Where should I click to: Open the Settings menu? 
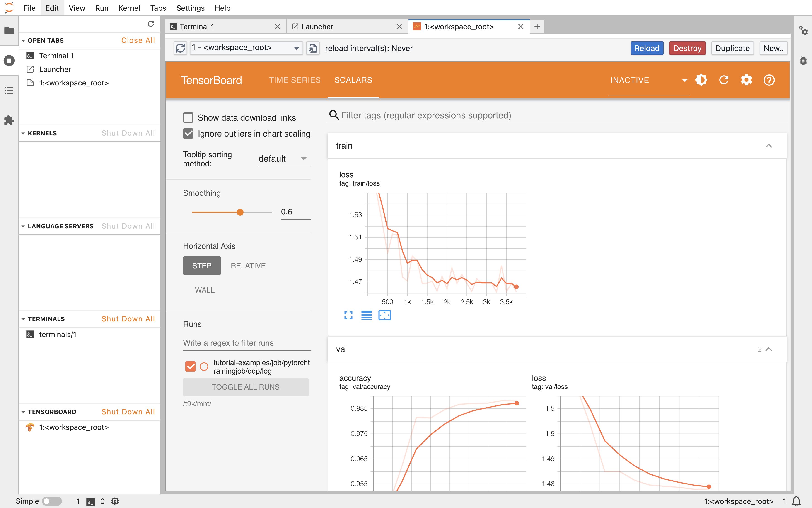[x=190, y=8]
